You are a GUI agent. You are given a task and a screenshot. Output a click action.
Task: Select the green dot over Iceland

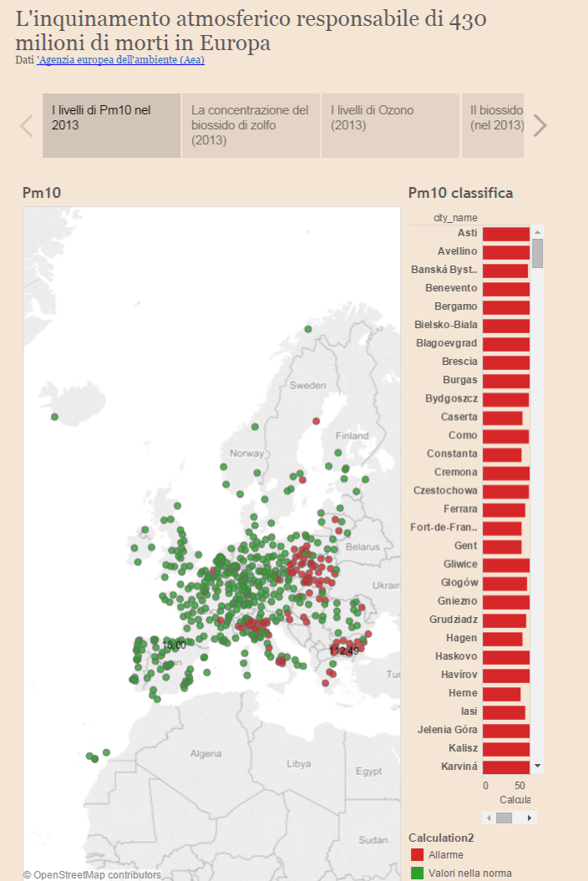pos(54,417)
